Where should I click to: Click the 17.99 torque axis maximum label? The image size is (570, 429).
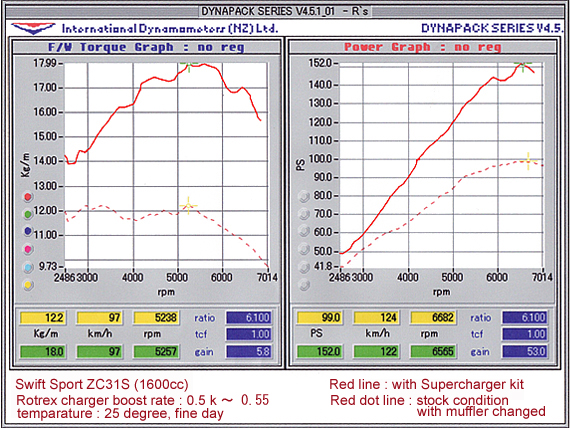click(45, 64)
